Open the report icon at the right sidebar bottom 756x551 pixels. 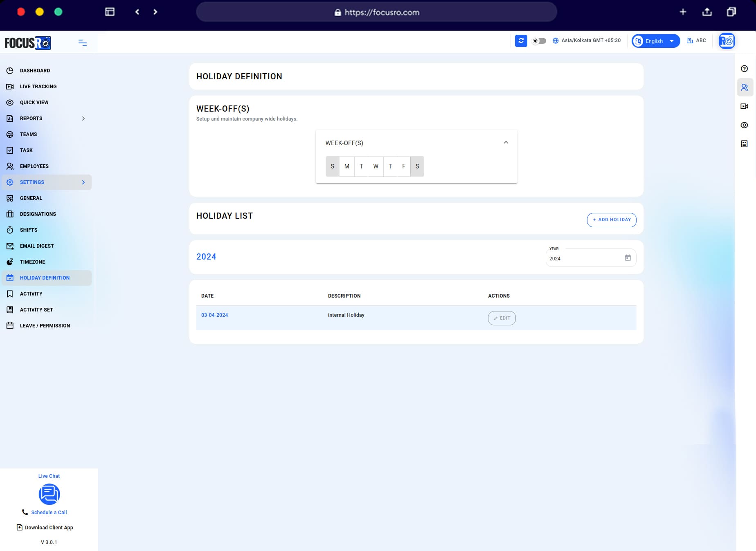745,143
